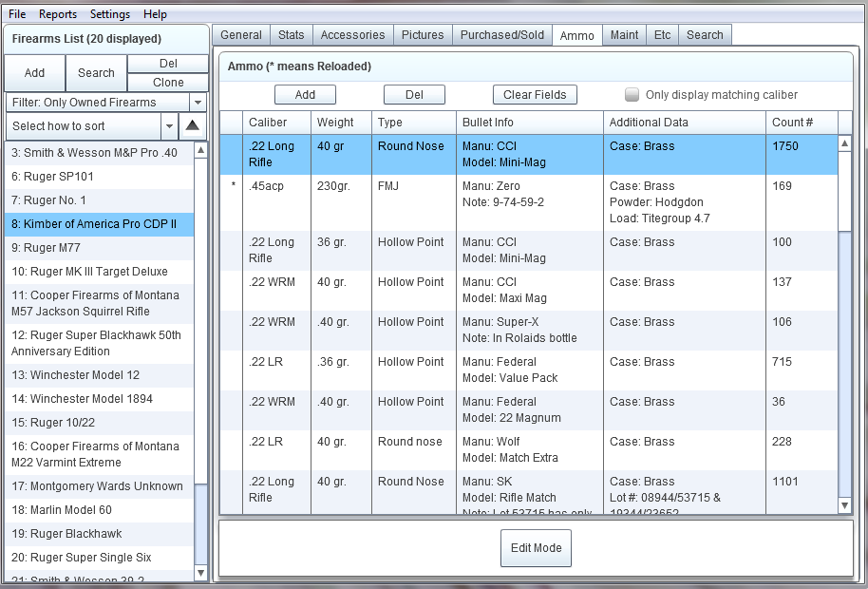
Task: Click the Clone button
Action: 168,83
